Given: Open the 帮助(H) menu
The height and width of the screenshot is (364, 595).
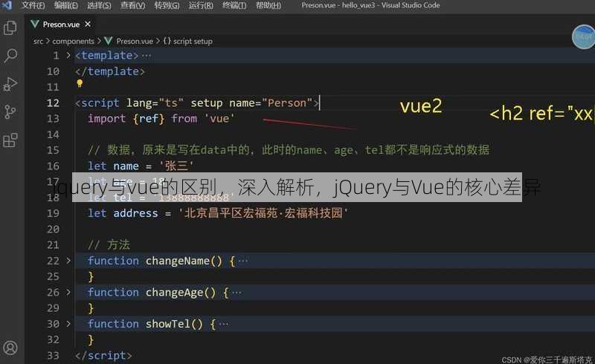Looking at the screenshot, I should pos(268,5).
